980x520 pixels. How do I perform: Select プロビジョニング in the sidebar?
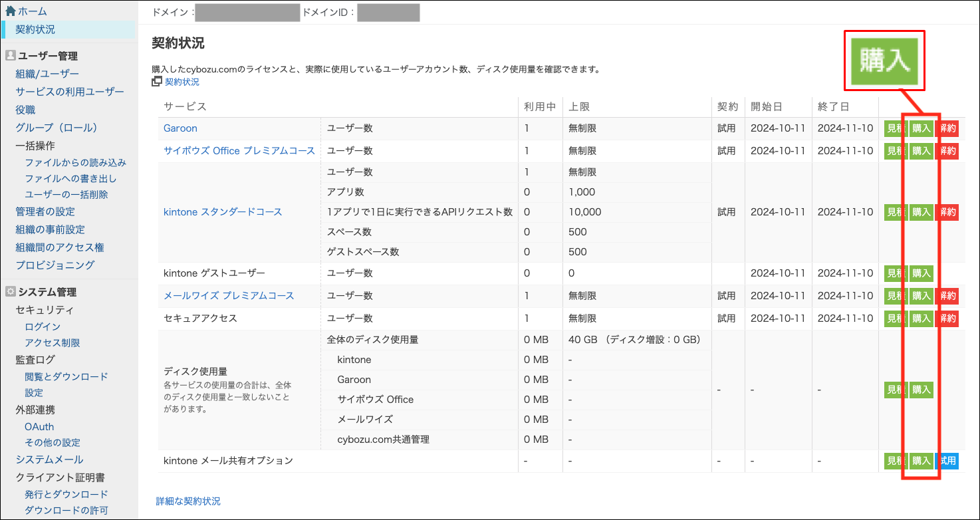[55, 265]
